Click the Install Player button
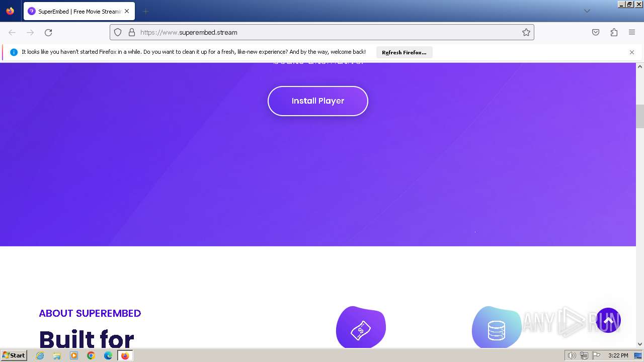Image resolution: width=644 pixels, height=362 pixels. pyautogui.click(x=318, y=101)
